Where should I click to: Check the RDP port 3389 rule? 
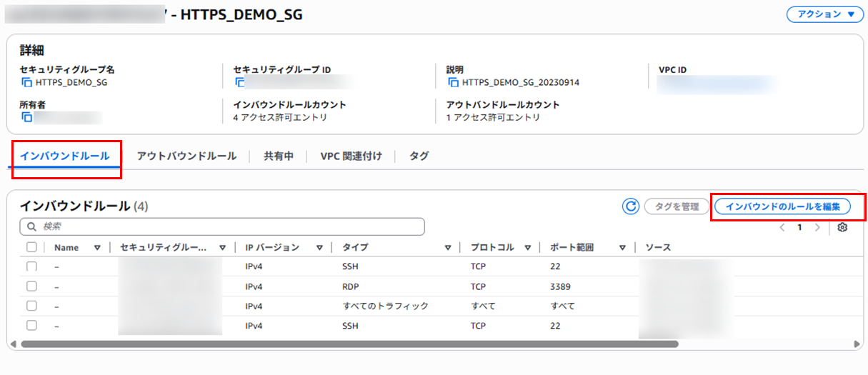(x=31, y=286)
